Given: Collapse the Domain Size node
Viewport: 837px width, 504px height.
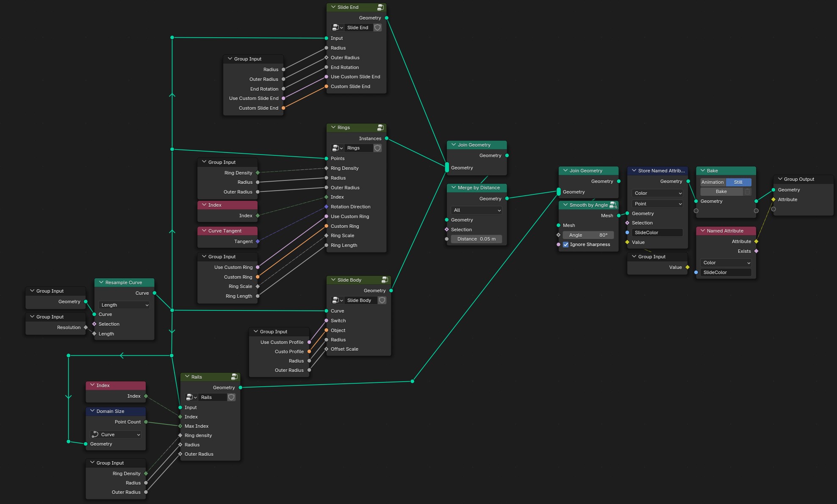Looking at the screenshot, I should [92, 411].
